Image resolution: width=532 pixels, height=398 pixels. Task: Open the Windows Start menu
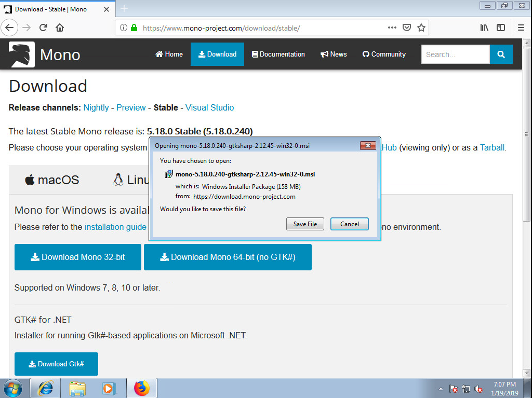coord(12,388)
